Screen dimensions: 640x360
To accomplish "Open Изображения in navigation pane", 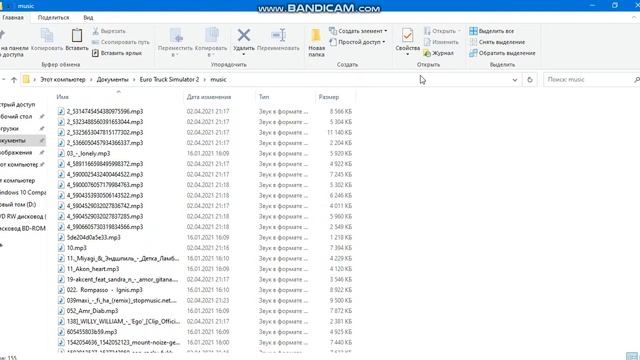I will point(16,153).
